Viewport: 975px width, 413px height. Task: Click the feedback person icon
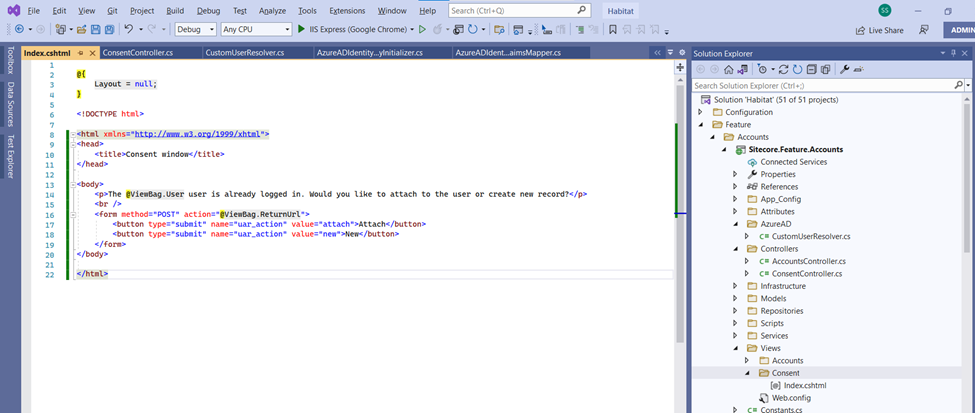tap(924, 30)
